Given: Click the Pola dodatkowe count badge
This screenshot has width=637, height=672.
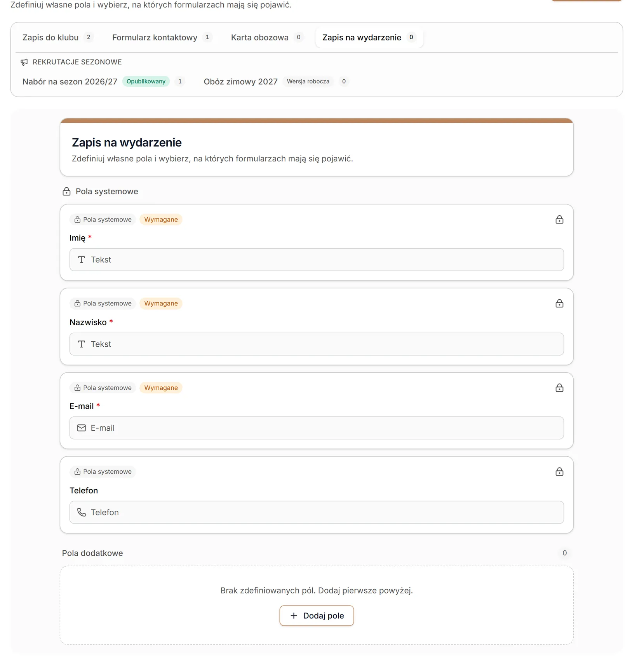Looking at the screenshot, I should click(x=565, y=553).
